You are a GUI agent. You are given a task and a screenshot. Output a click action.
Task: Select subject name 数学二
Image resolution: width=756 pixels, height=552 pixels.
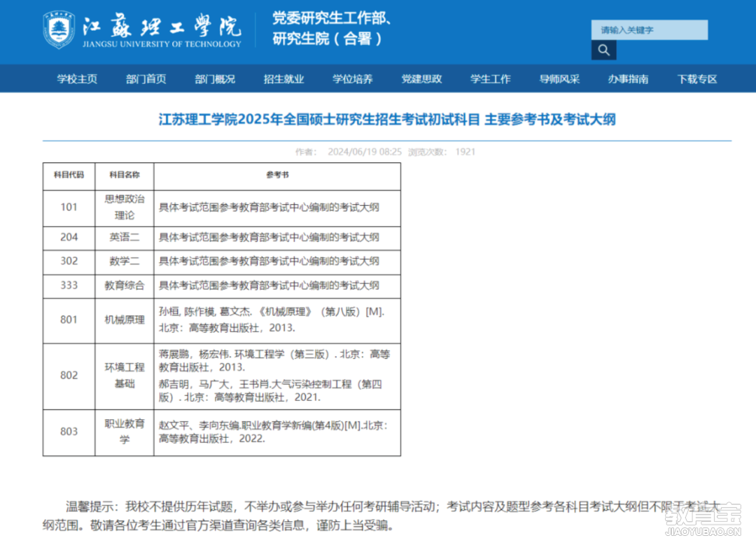coord(125,261)
